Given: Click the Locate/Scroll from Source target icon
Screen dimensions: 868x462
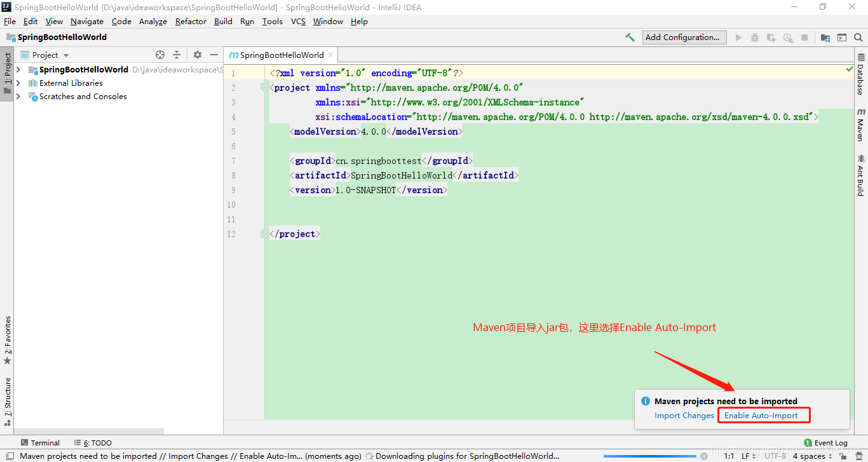Looking at the screenshot, I should click(x=160, y=55).
